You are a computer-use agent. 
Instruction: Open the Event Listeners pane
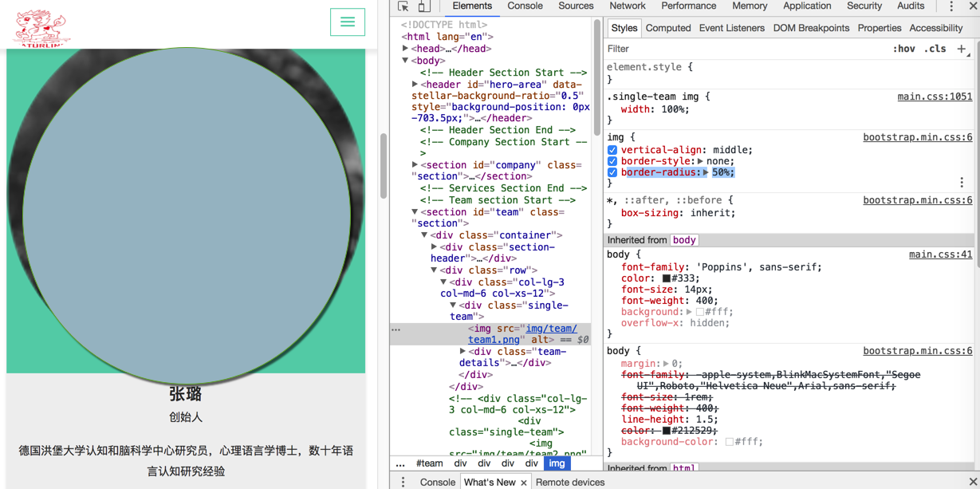[732, 28]
